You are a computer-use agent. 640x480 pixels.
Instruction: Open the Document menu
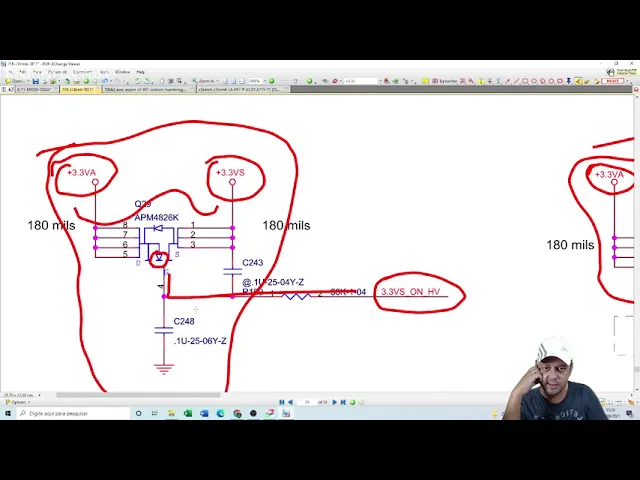tap(57, 72)
